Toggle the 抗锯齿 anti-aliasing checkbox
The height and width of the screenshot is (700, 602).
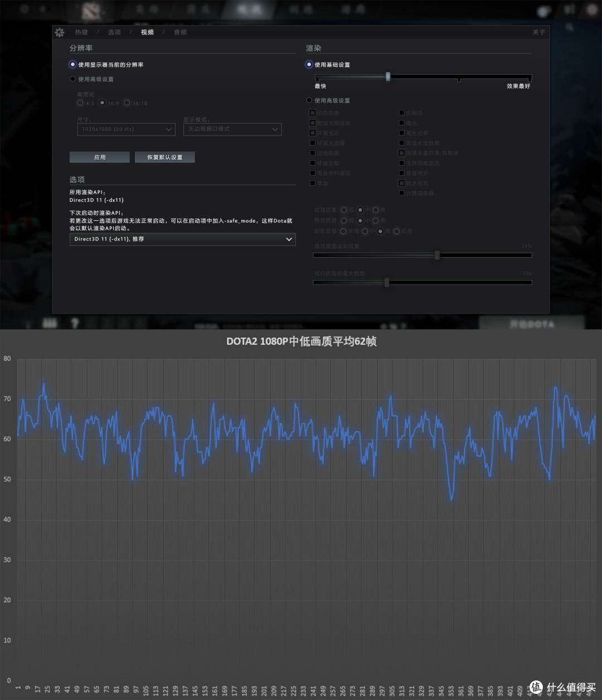(401, 113)
